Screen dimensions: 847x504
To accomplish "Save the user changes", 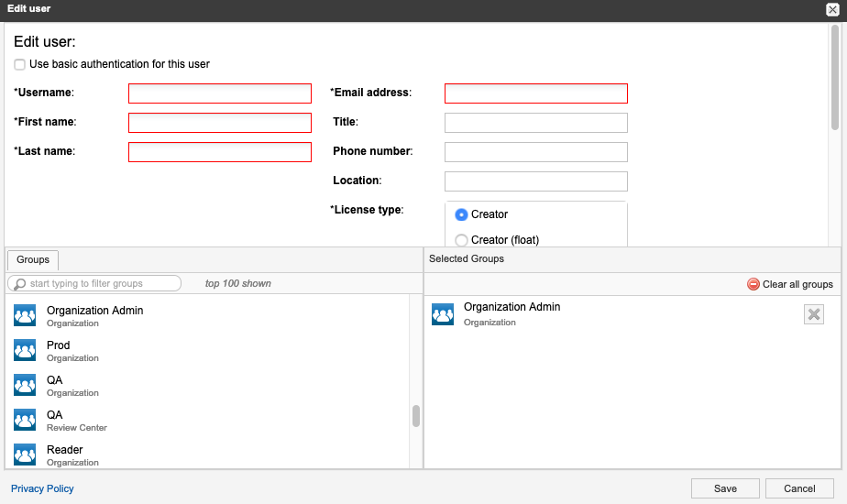I will coord(725,488).
